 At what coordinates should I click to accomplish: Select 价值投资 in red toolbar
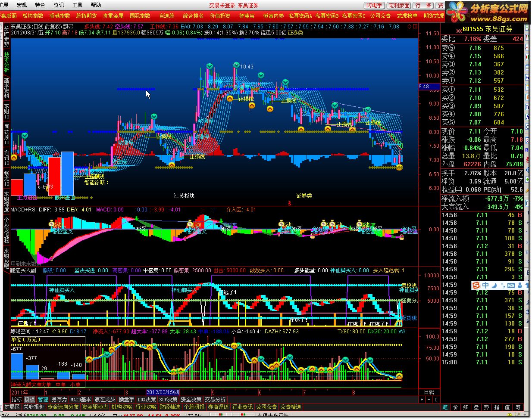(220, 16)
